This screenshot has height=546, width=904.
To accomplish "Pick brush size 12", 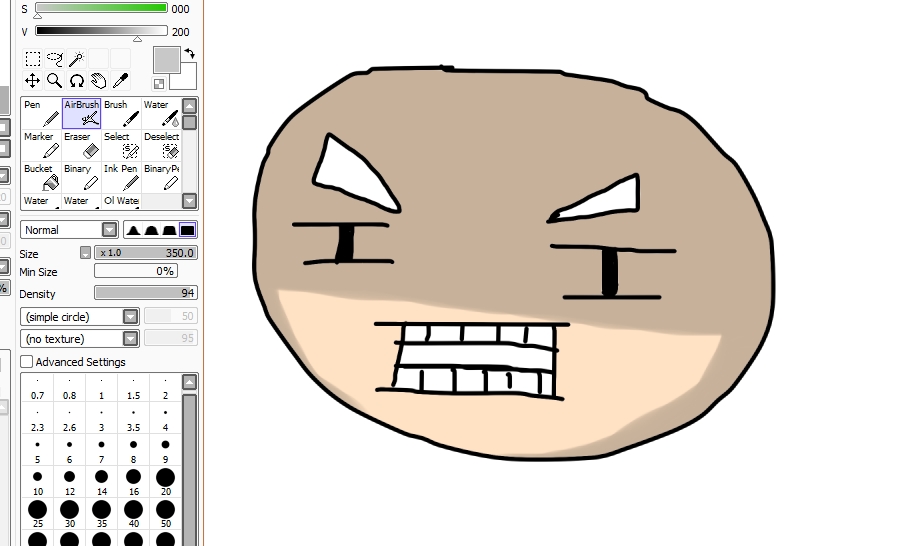I will click(x=69, y=484).
